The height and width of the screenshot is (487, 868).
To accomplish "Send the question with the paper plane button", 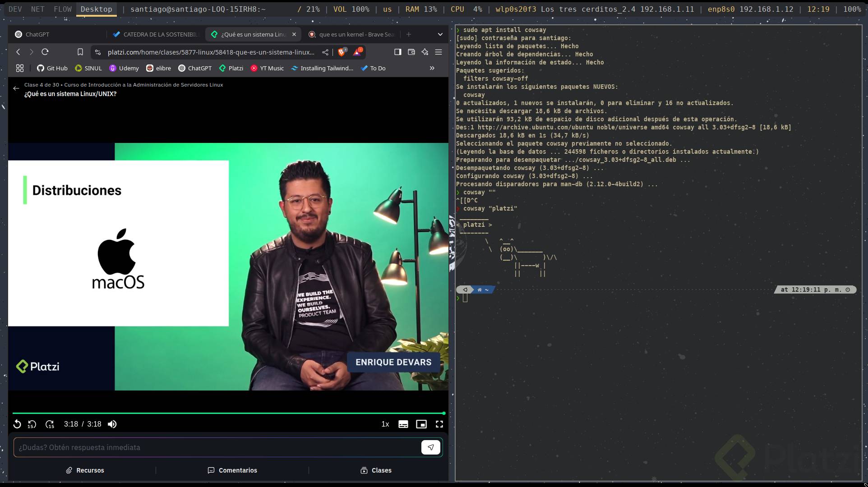I will (431, 447).
